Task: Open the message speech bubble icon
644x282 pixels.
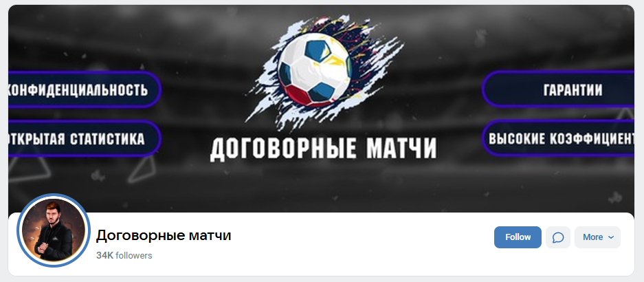Action: pyautogui.click(x=558, y=237)
